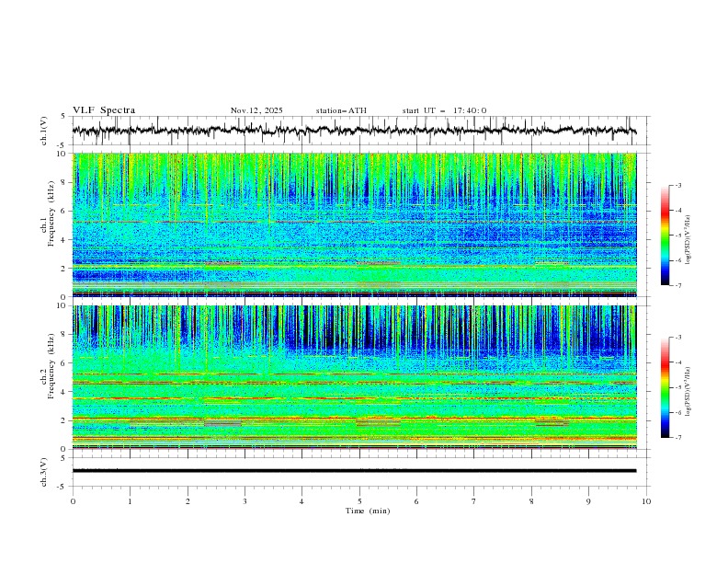Click the time axis tick label "1"
Screen dimensions: 728x563
(130, 501)
